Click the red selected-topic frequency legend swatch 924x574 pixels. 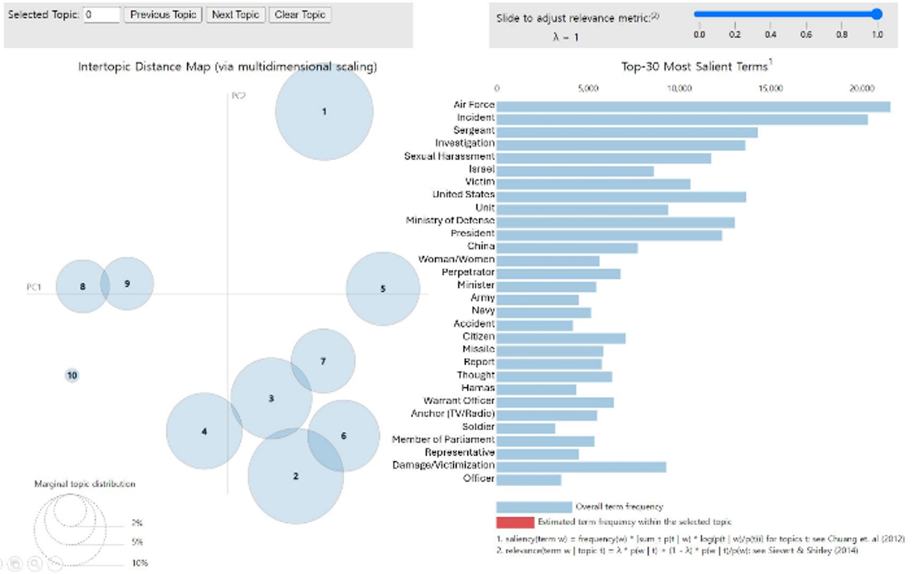tap(515, 522)
